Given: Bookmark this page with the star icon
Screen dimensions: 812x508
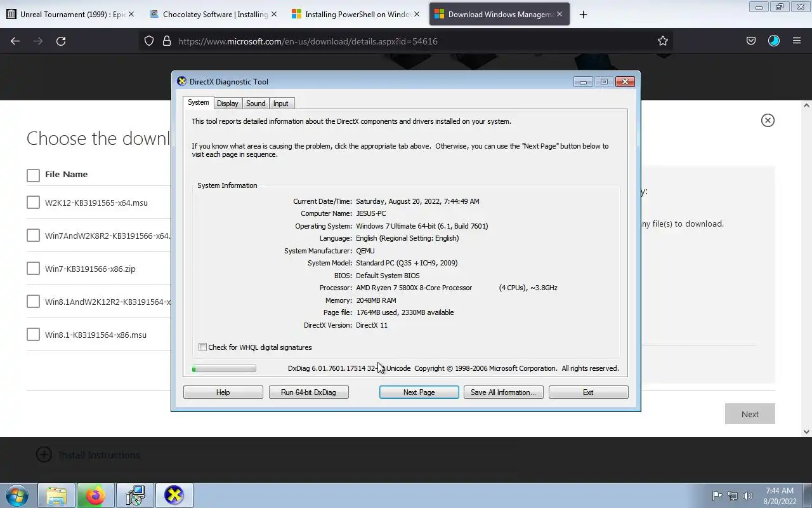Looking at the screenshot, I should point(663,41).
